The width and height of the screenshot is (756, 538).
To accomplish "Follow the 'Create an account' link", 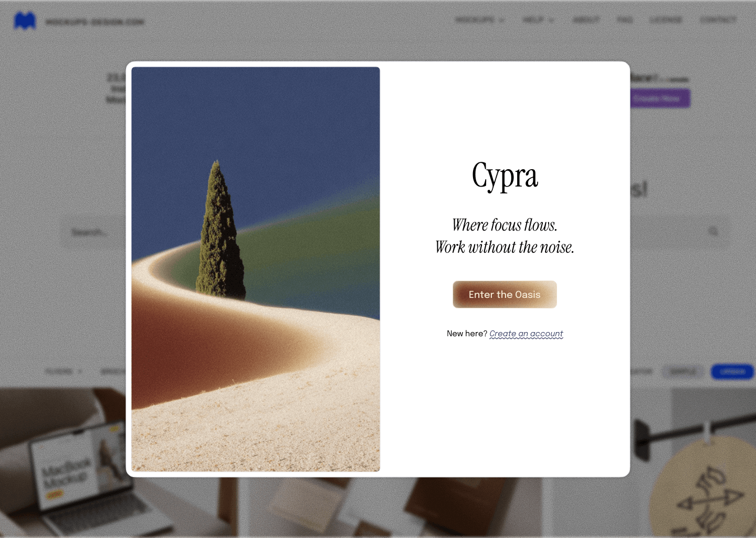I will (526, 334).
